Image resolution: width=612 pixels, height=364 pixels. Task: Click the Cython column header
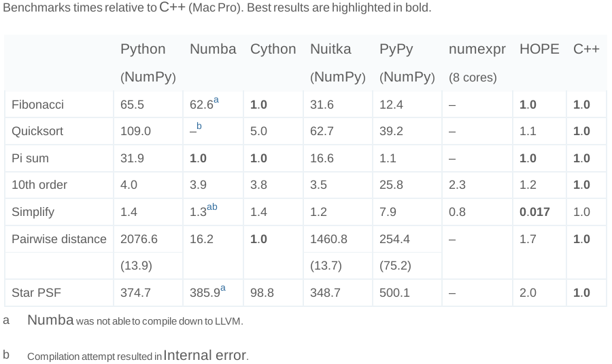pos(273,50)
